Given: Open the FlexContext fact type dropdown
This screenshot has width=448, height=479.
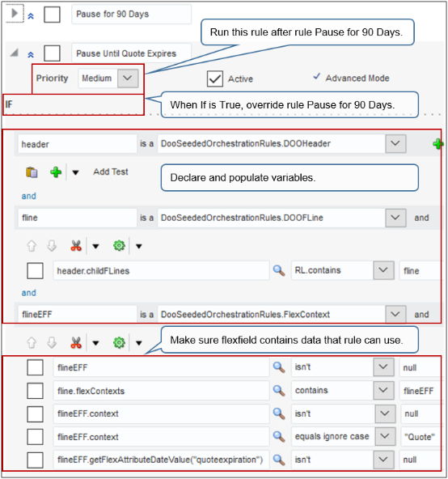Looking at the screenshot, I should point(395,314).
